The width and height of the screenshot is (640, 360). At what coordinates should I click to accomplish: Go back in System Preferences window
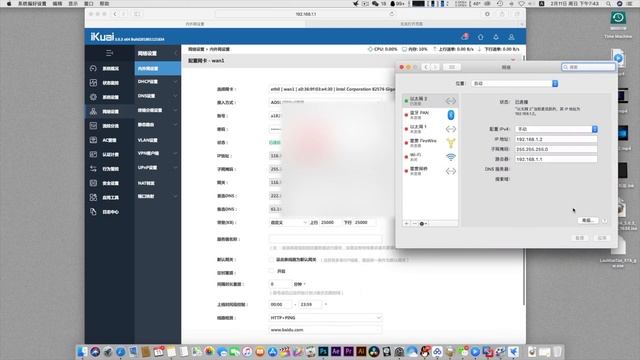click(426, 67)
